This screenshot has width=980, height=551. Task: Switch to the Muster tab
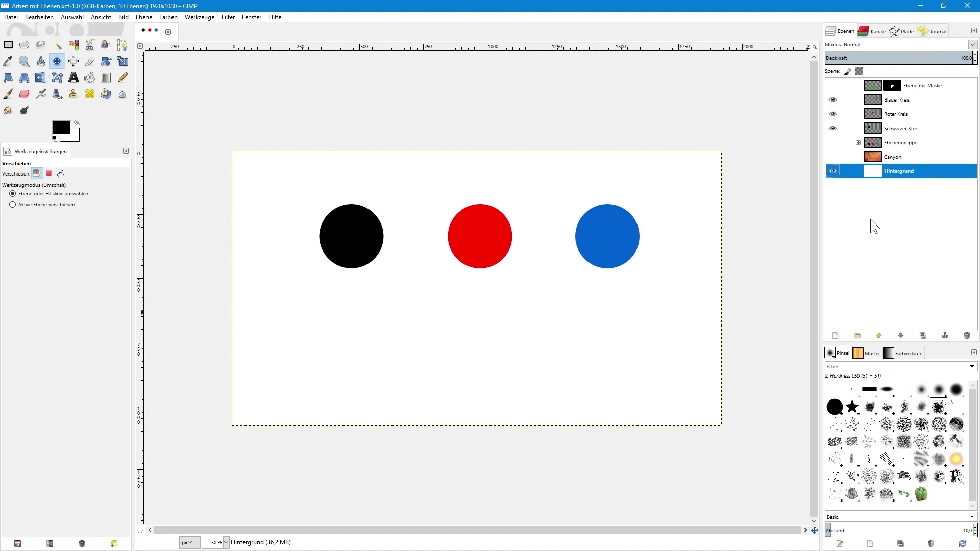[867, 353]
